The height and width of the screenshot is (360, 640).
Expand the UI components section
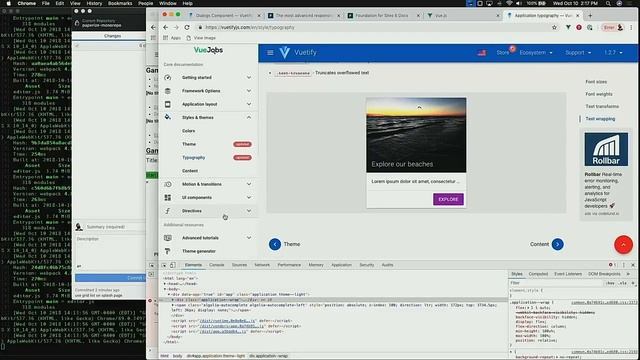[x=249, y=198]
